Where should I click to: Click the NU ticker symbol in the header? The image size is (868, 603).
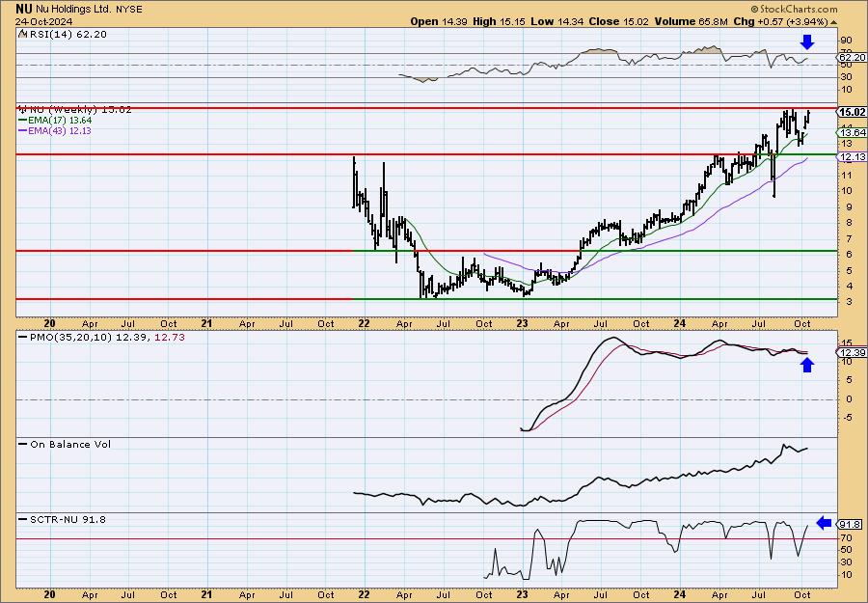point(23,9)
